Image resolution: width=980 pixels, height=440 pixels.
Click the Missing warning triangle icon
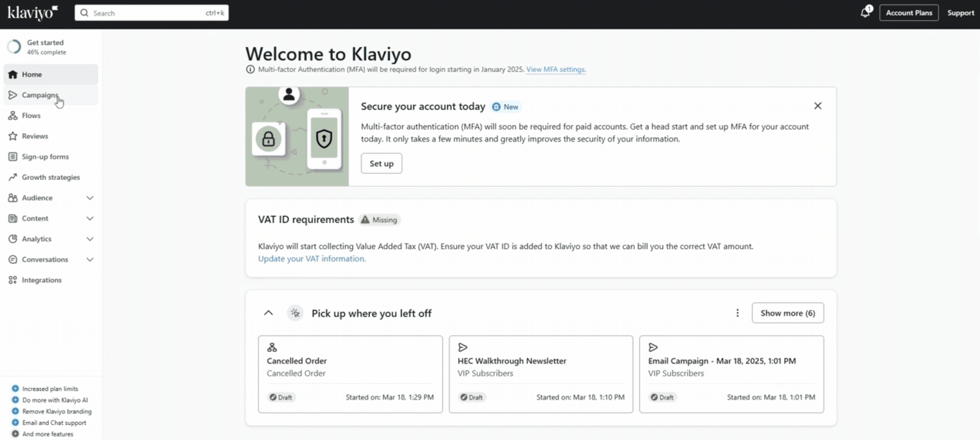[x=365, y=220]
